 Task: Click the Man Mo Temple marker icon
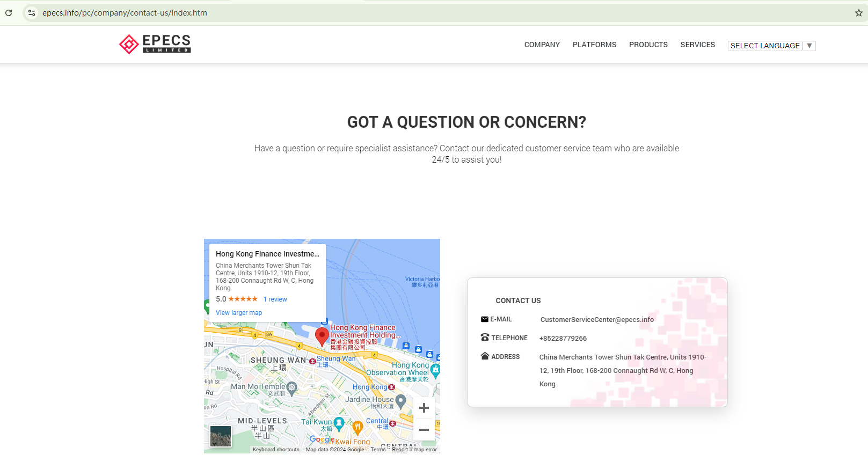point(291,387)
